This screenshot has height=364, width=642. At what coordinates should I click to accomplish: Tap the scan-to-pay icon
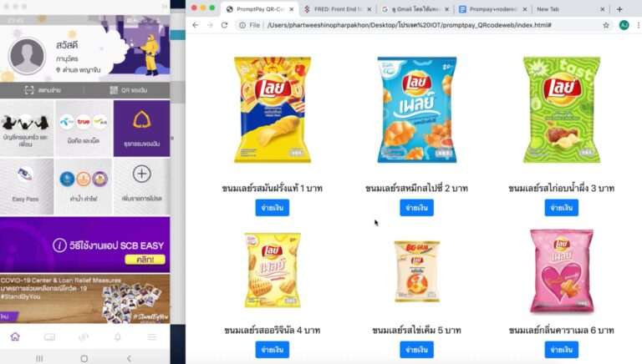[x=28, y=90]
